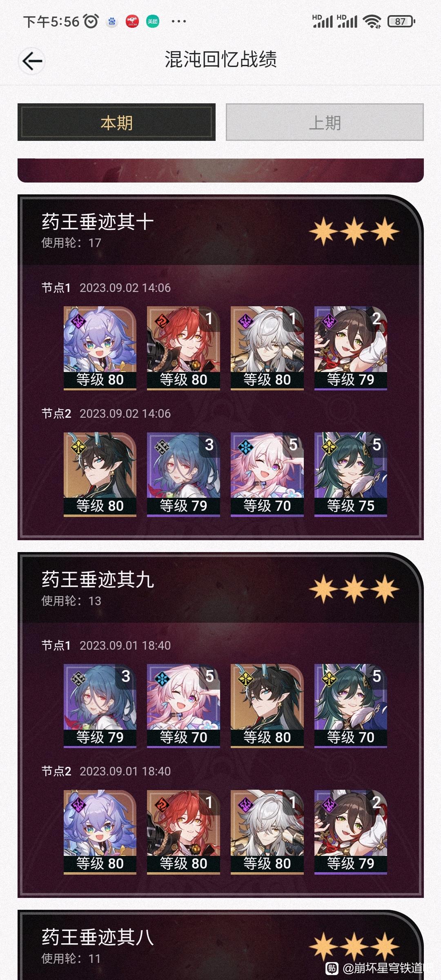Select Dan Heng Imbibitor Lunae in 其十 节点2

point(100,474)
